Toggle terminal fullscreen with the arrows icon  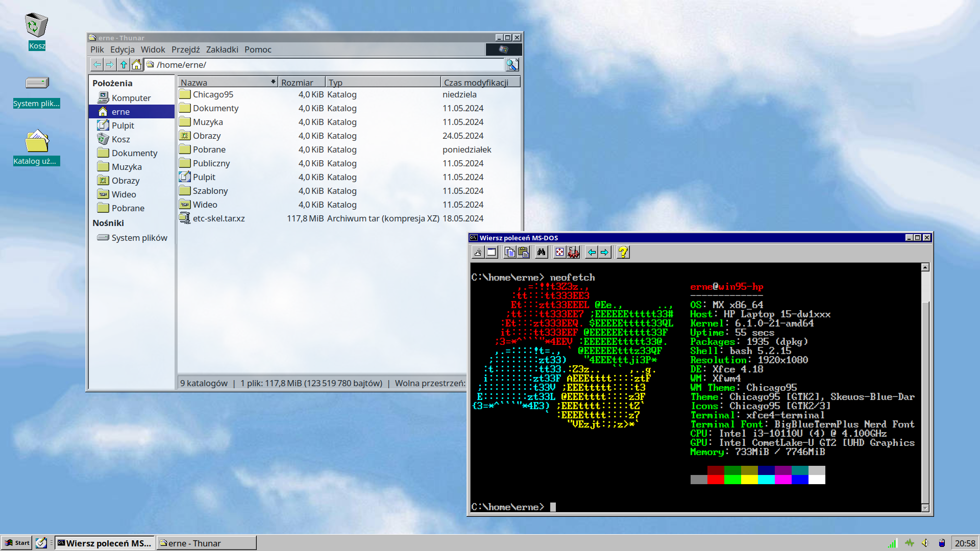560,252
